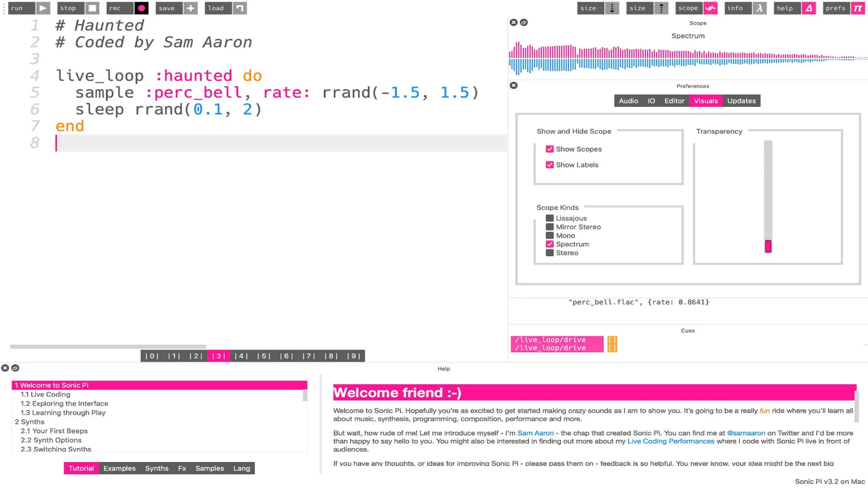Switch to the Audio preferences tab
This screenshot has width=868, height=488.
pyautogui.click(x=628, y=101)
